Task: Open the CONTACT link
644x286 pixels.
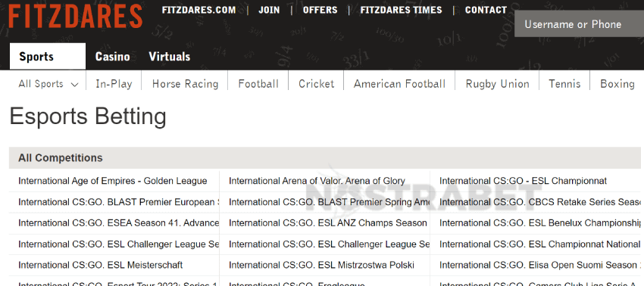Action: click(x=486, y=11)
